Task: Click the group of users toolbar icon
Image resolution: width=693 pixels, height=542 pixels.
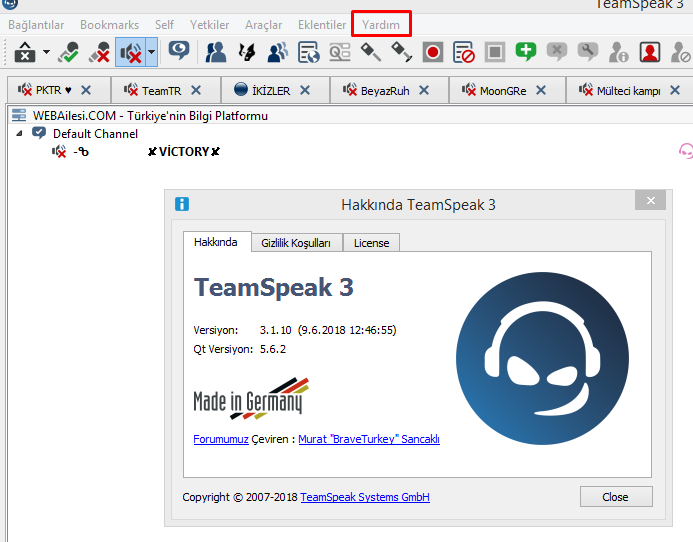Action: coord(278,53)
